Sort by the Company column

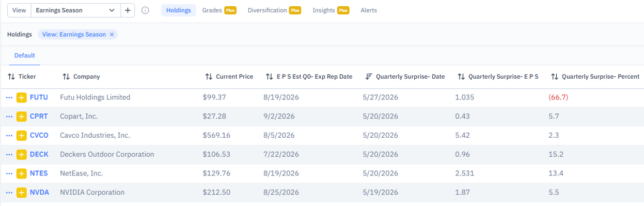(x=81, y=77)
